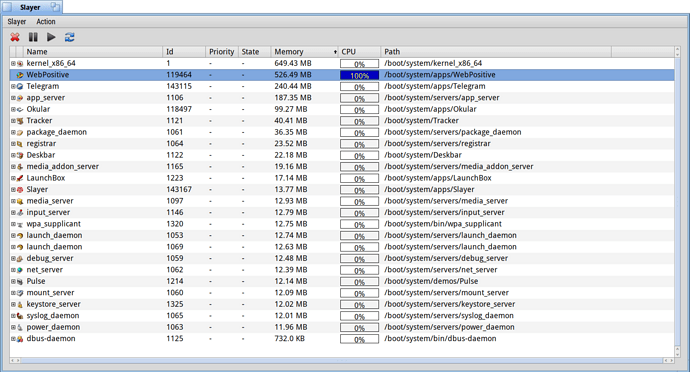The height and width of the screenshot is (372, 690).
Task: Click the keystore_server process icon
Action: [20, 304]
